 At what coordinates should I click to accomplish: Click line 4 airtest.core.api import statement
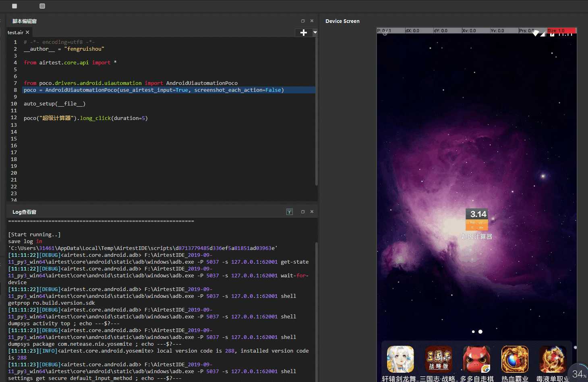pyautogui.click(x=70, y=63)
